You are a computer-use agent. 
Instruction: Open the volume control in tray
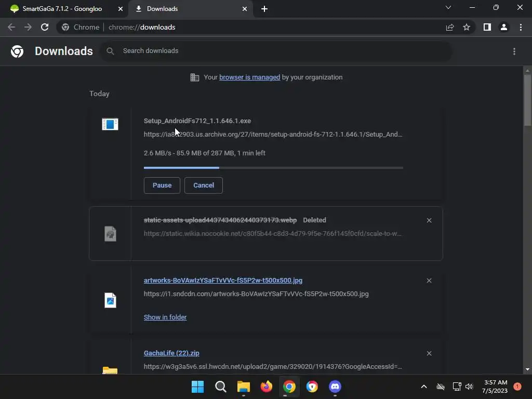point(469,387)
